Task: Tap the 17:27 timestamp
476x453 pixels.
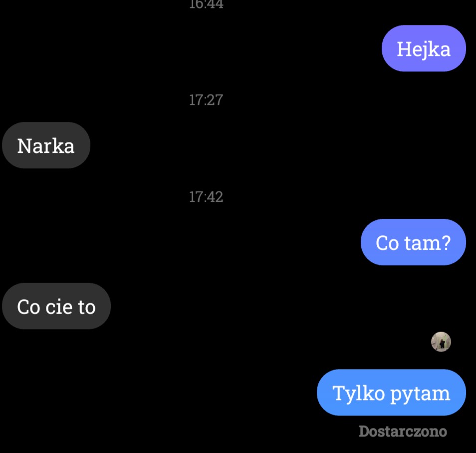Action: (x=206, y=100)
